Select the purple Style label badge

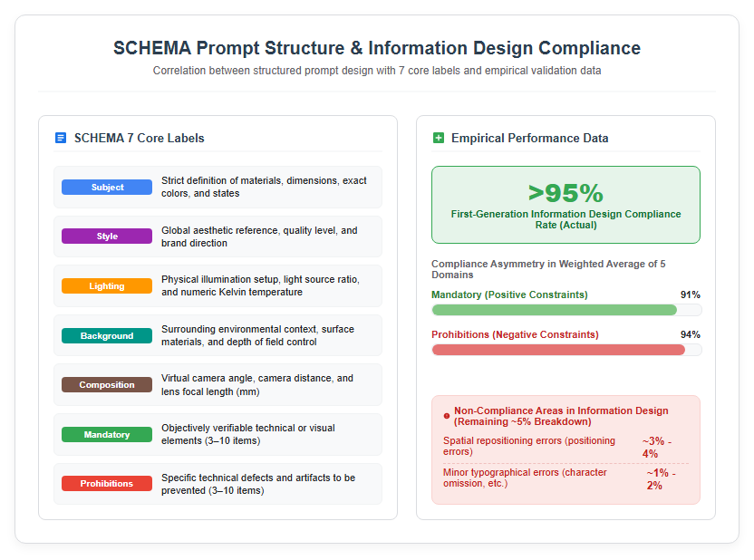[107, 236]
